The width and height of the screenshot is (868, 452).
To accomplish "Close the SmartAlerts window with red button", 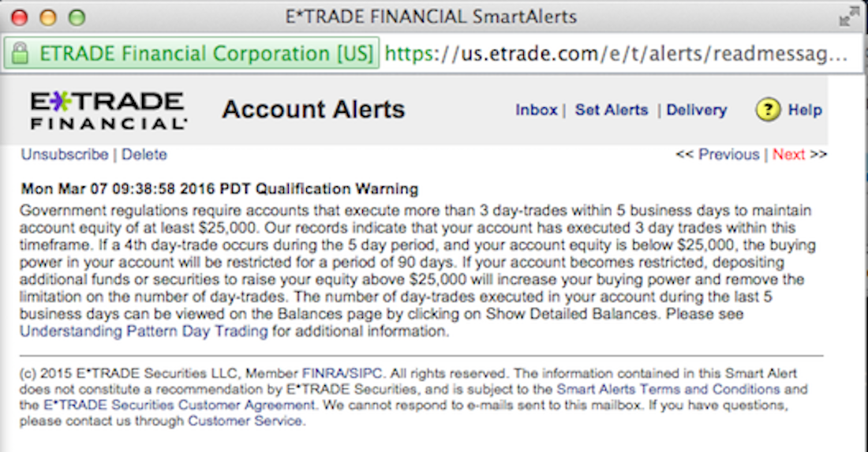I will 20,17.
